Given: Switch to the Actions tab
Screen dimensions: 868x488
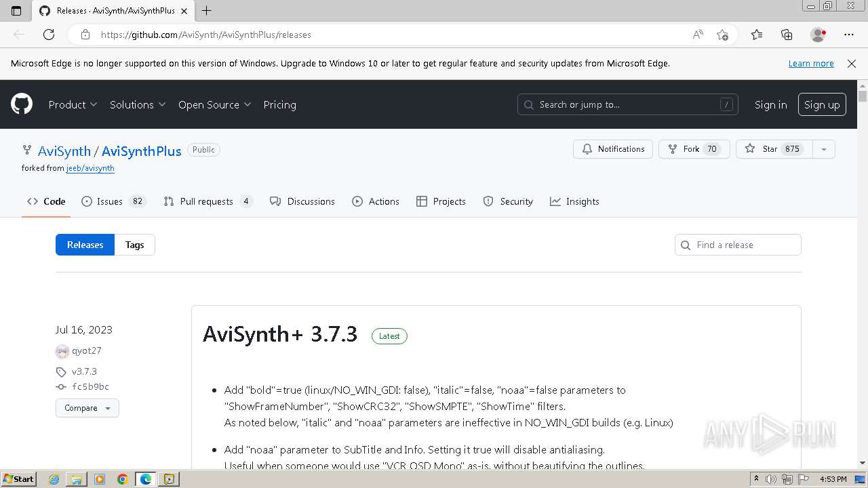Looking at the screenshot, I should tap(376, 201).
